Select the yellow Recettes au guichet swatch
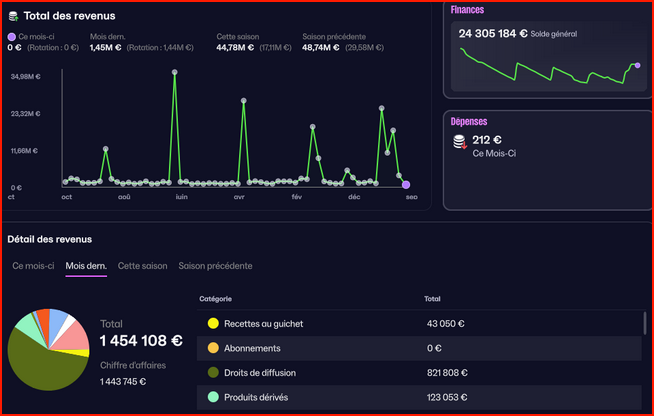The height and width of the screenshot is (416, 654). [213, 324]
